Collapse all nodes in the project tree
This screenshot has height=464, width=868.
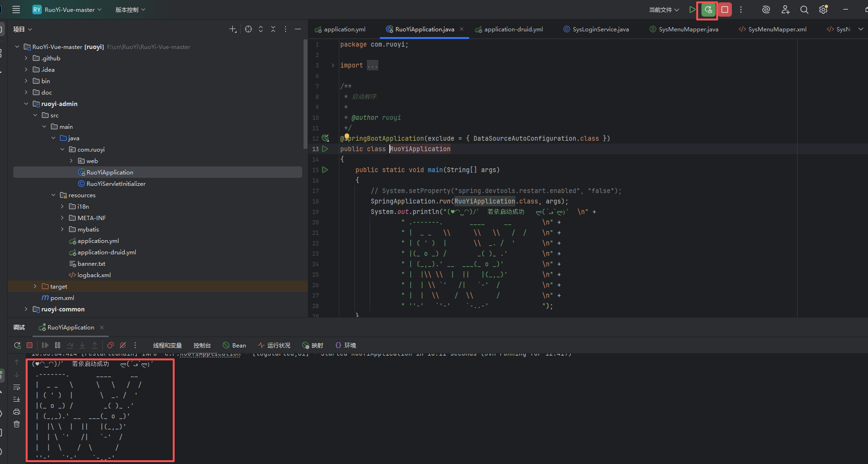[x=273, y=29]
